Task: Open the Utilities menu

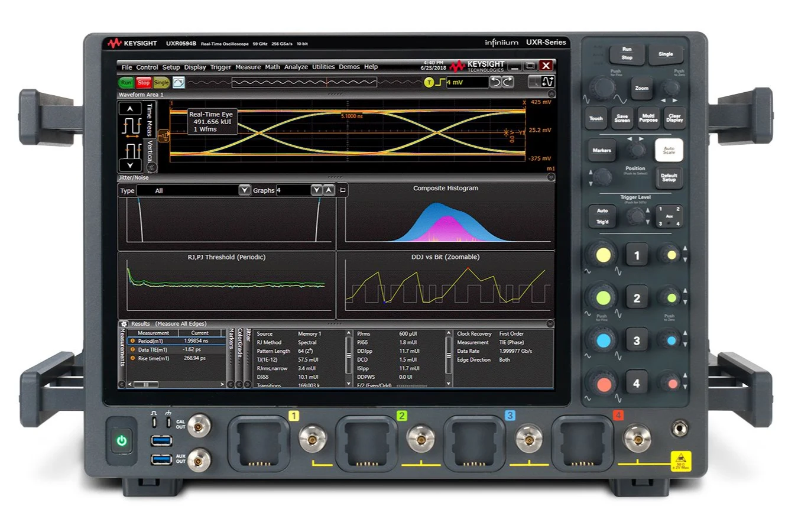Action: 323,67
